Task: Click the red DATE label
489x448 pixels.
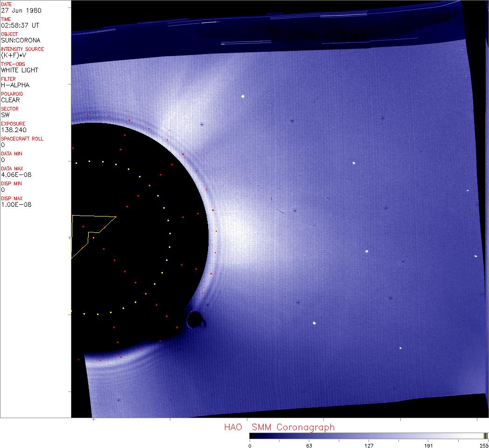Action: click(x=7, y=4)
